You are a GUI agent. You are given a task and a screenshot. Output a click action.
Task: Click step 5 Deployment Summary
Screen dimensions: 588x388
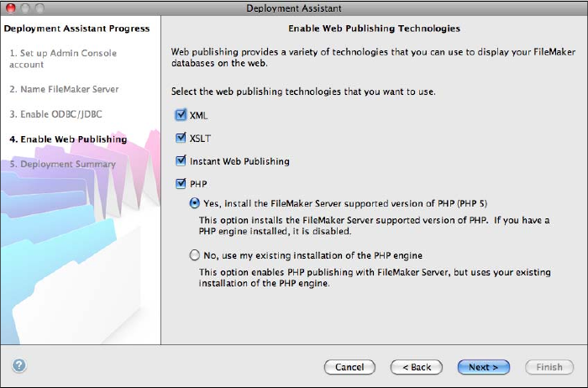[63, 164]
